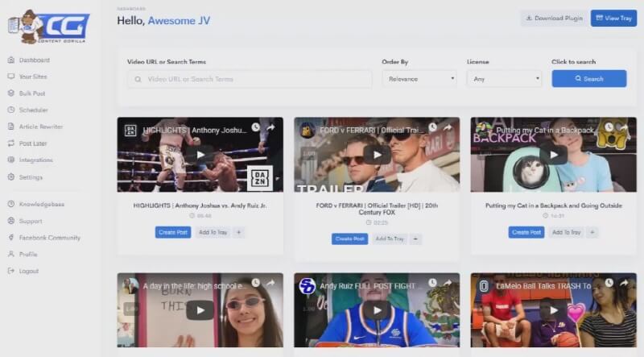Image resolution: width=644 pixels, height=357 pixels.
Task: Expand plus options on Cat in Backpack card
Action: pos(592,232)
